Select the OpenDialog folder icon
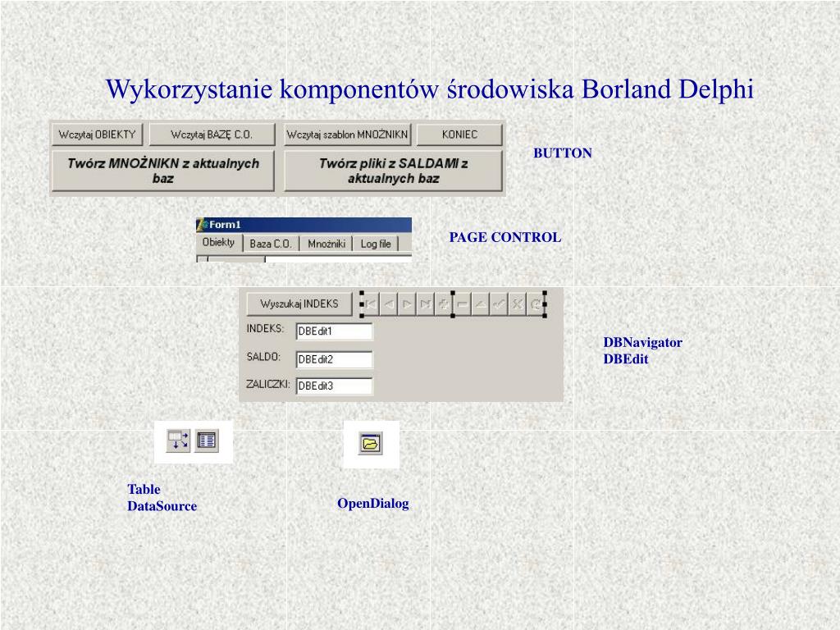840x630 pixels. (371, 444)
